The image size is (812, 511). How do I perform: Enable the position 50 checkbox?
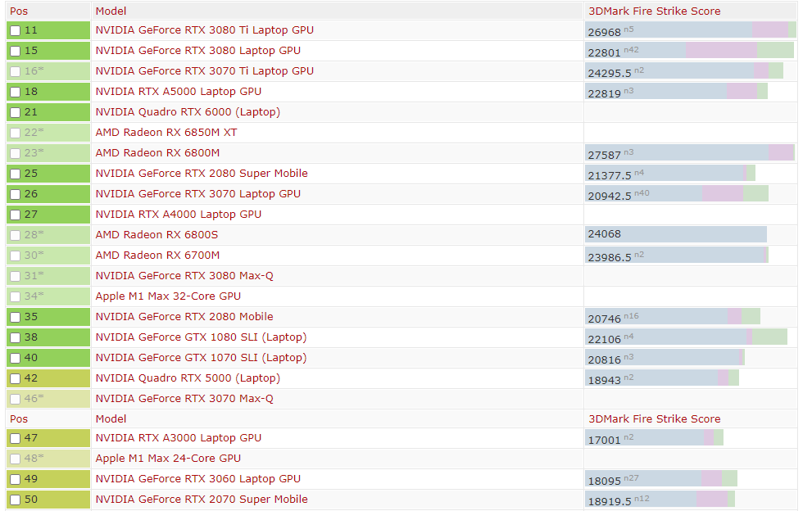16,500
